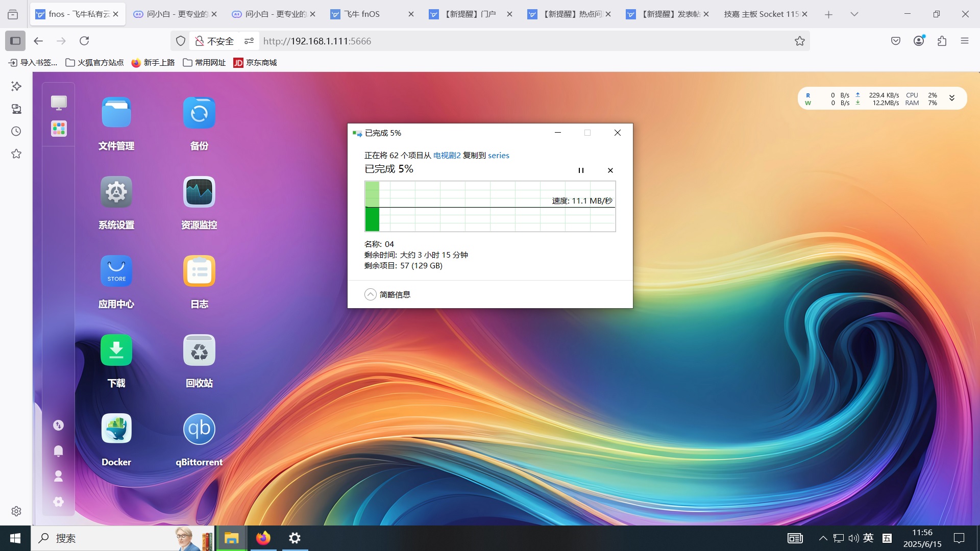Open the 京东商城 bookmark

(255, 62)
